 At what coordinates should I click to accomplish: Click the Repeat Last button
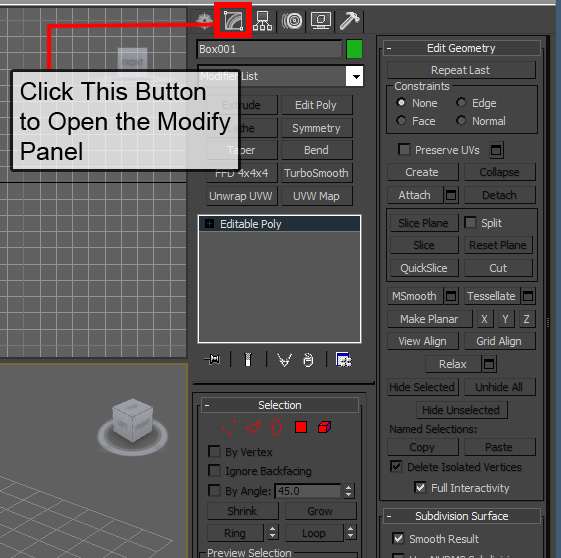[x=461, y=70]
